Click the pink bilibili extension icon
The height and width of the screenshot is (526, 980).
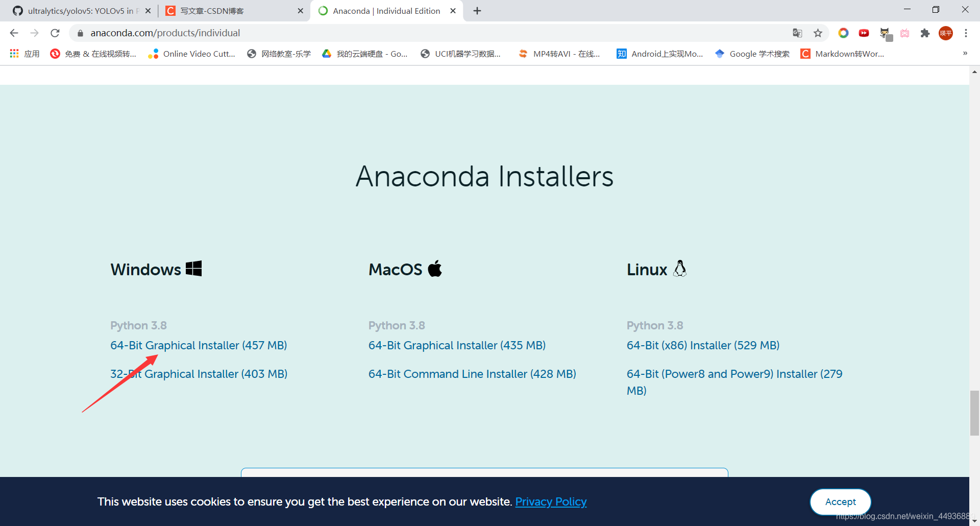[x=904, y=33]
